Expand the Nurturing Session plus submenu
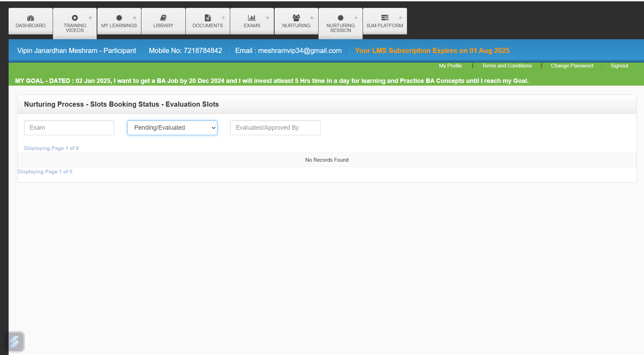 [356, 18]
